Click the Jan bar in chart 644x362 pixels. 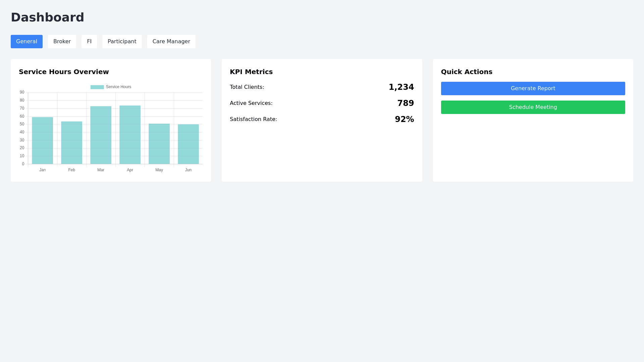pyautogui.click(x=43, y=141)
